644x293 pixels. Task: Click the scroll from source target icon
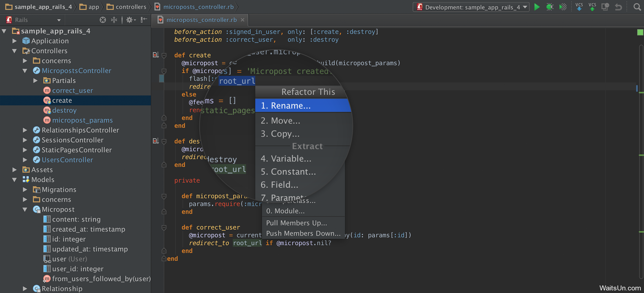tap(103, 20)
